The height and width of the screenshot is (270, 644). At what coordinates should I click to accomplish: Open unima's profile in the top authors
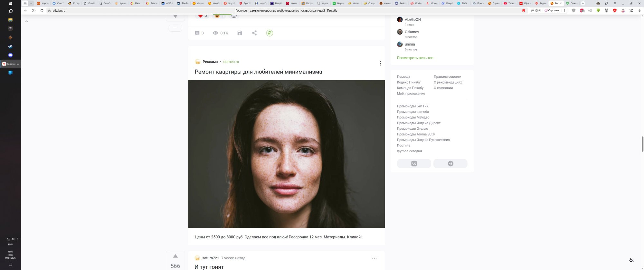(410, 44)
